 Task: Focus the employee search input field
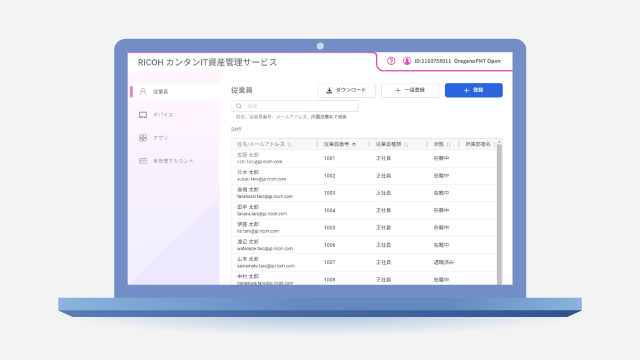click(295, 106)
